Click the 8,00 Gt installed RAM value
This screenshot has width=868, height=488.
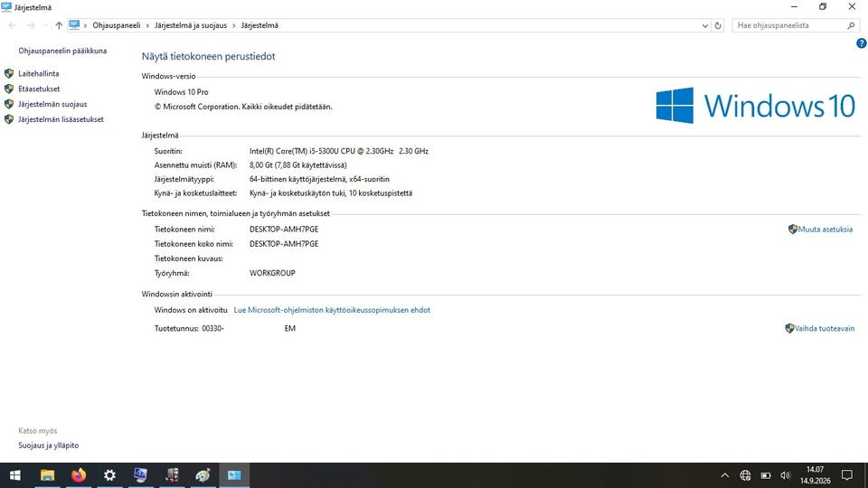297,164
